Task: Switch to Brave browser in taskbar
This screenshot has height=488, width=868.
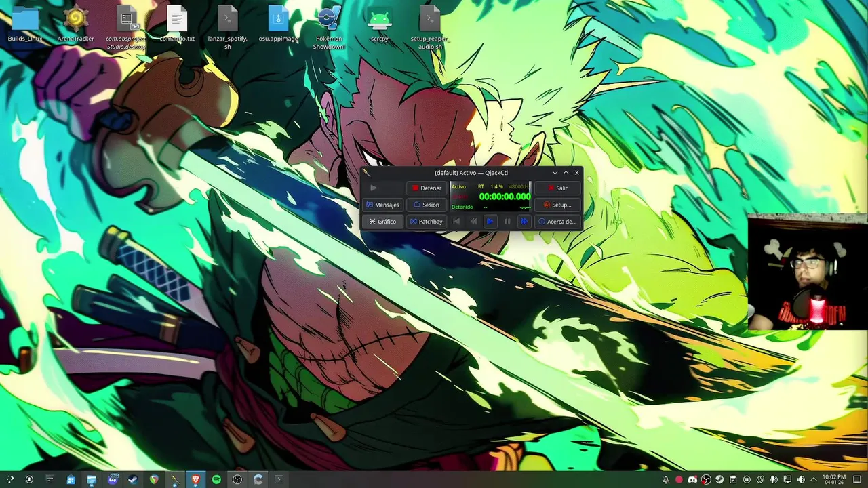Action: pyautogui.click(x=195, y=479)
